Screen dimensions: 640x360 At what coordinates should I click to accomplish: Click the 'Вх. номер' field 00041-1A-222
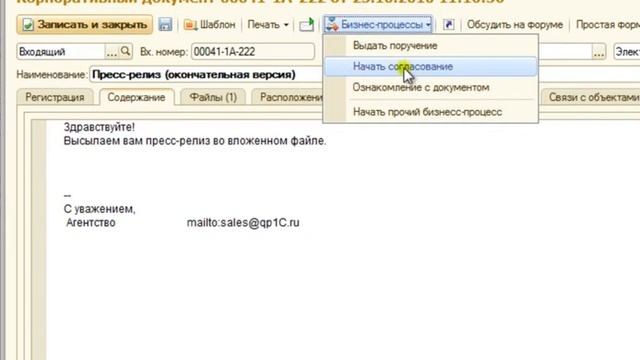[253, 52]
